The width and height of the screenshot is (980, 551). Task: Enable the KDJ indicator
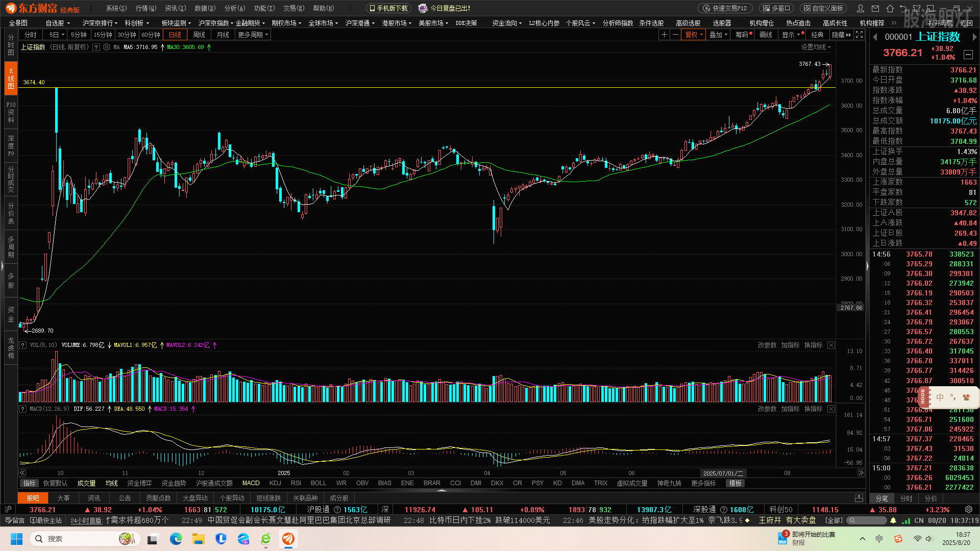point(275,483)
